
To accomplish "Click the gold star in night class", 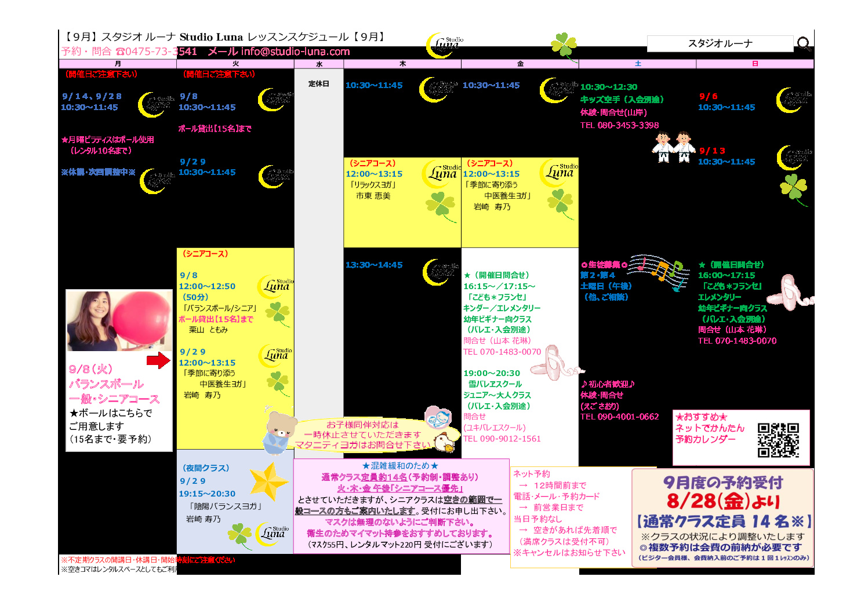I will pos(268,481).
